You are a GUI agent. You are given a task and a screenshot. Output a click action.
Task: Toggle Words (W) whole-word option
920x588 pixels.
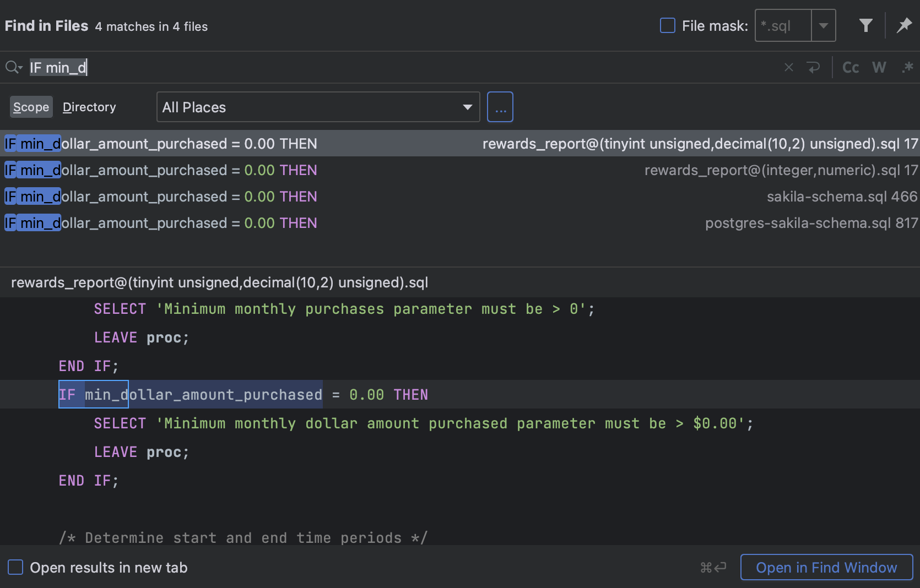[x=879, y=67]
